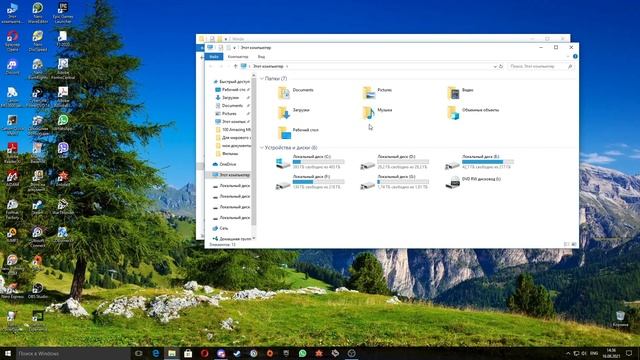Viewport: 640px width, 360px height.
Task: Open the Файл ribbon tab
Action: point(214,57)
